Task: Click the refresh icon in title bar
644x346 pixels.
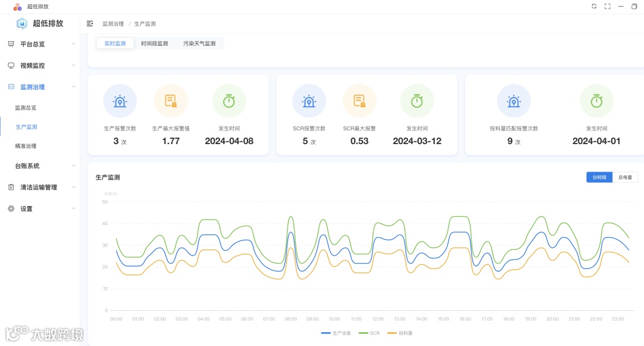Action: click(x=594, y=6)
